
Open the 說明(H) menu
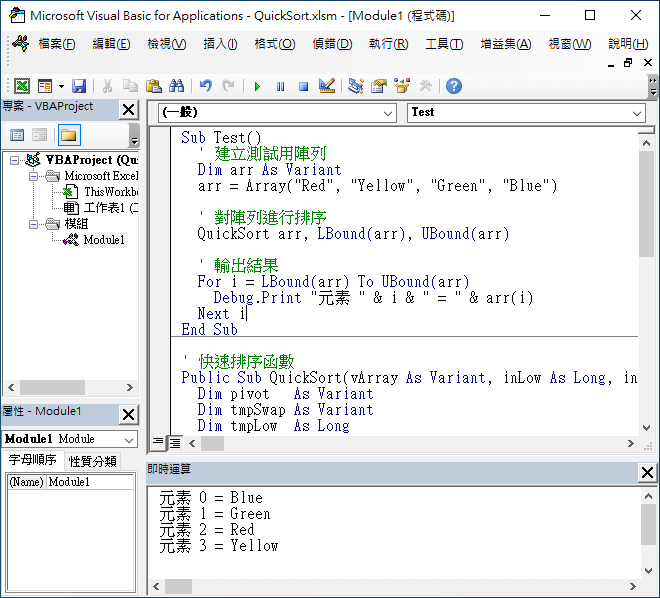tap(628, 44)
